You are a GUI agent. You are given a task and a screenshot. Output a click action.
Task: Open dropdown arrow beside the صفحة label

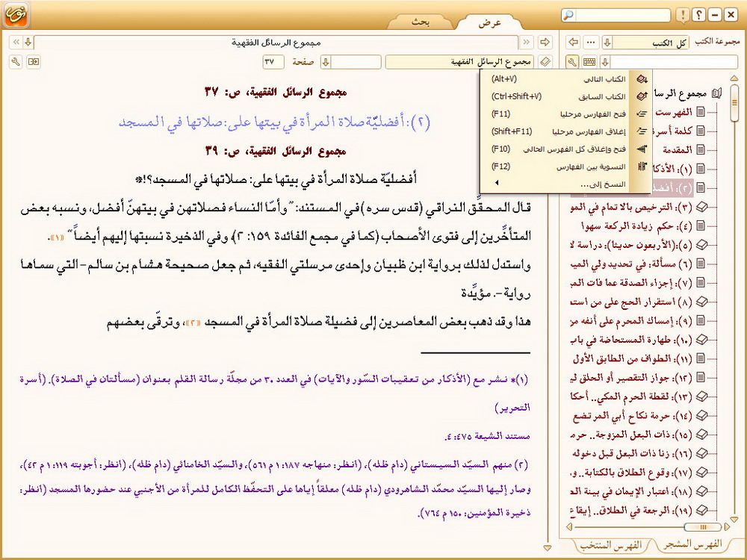click(x=326, y=61)
